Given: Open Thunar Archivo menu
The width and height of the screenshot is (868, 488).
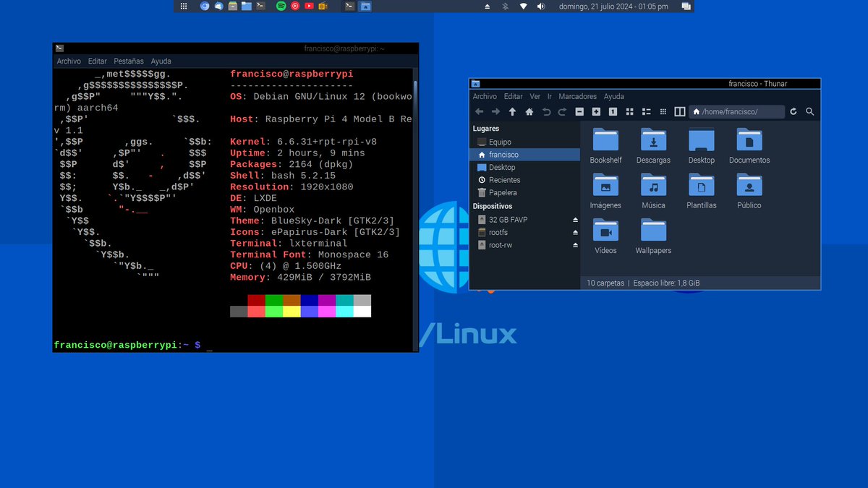Looking at the screenshot, I should click(x=485, y=96).
